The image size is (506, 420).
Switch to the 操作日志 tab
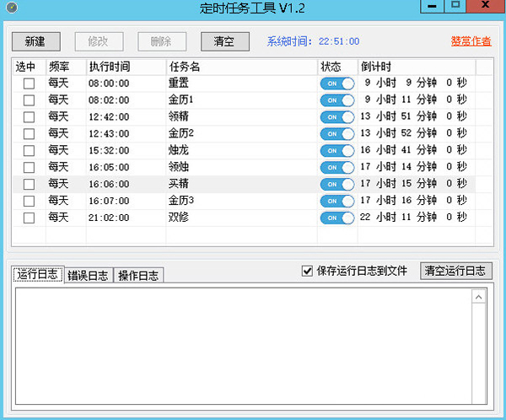[138, 276]
